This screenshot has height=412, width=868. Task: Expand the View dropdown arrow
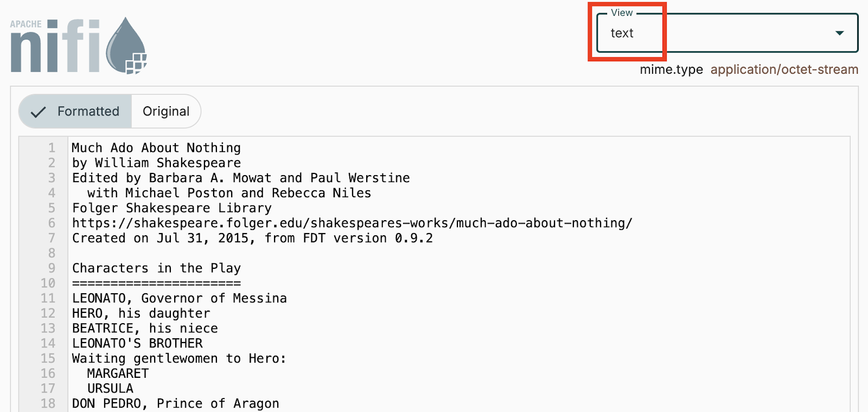click(x=839, y=33)
